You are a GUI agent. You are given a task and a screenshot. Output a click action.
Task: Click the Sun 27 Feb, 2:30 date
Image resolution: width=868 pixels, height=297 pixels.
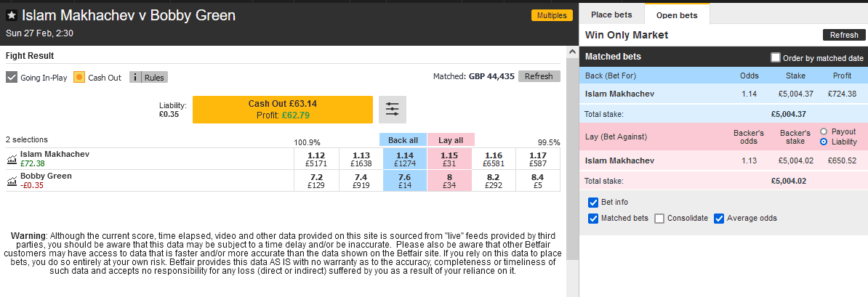(x=39, y=33)
